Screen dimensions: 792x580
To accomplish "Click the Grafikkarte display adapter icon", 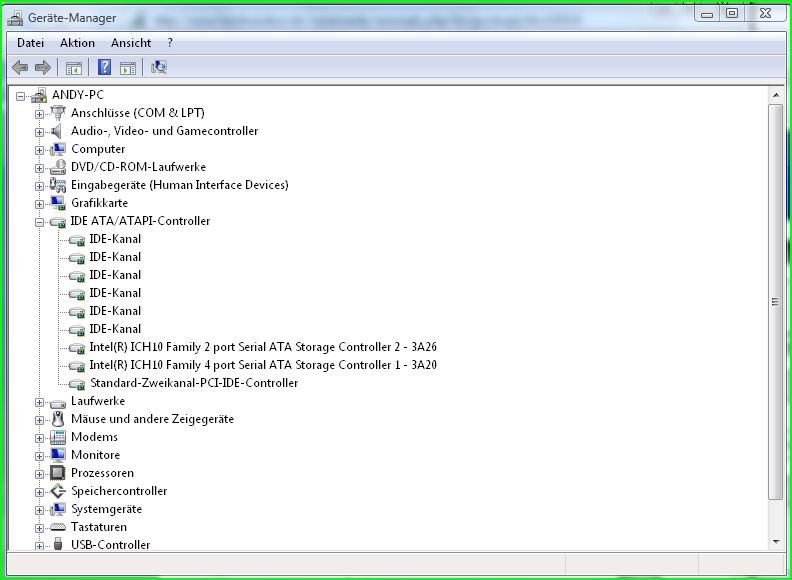I will [x=58, y=203].
